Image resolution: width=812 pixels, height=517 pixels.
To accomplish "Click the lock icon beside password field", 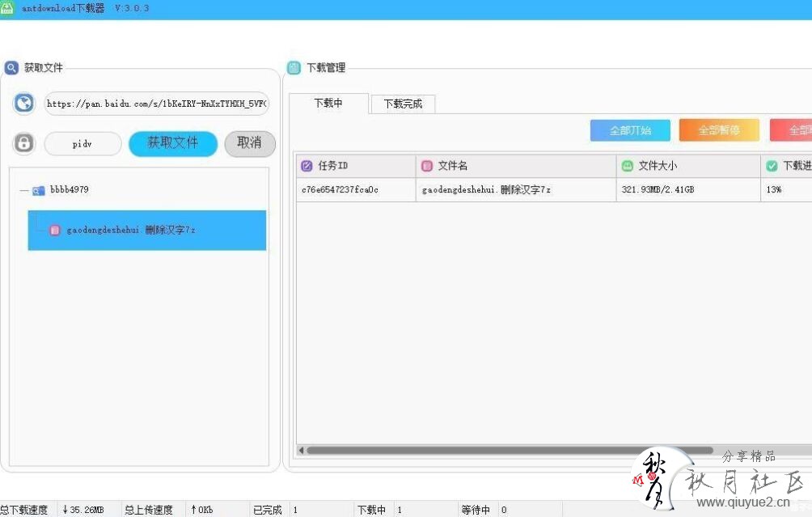I will point(23,143).
